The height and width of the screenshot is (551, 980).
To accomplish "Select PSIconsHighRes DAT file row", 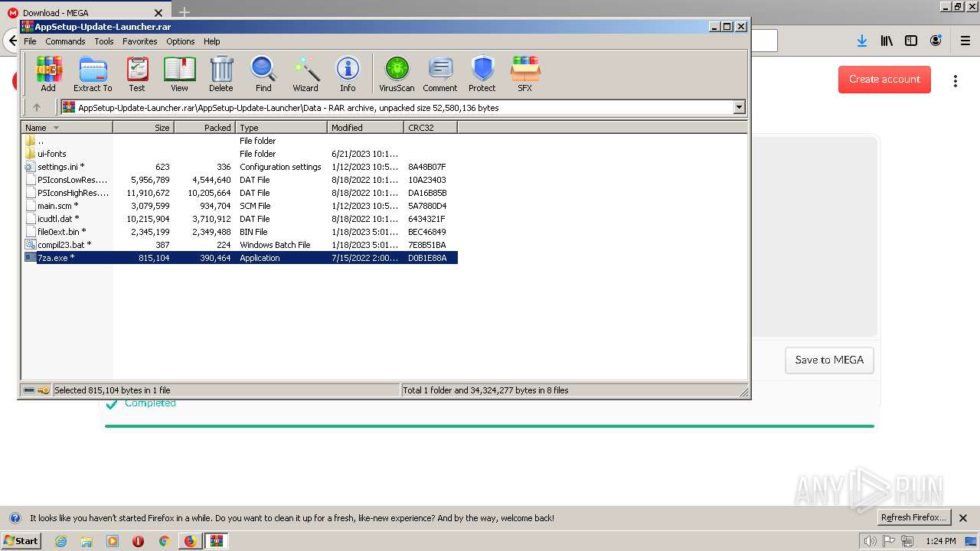I will [240, 193].
